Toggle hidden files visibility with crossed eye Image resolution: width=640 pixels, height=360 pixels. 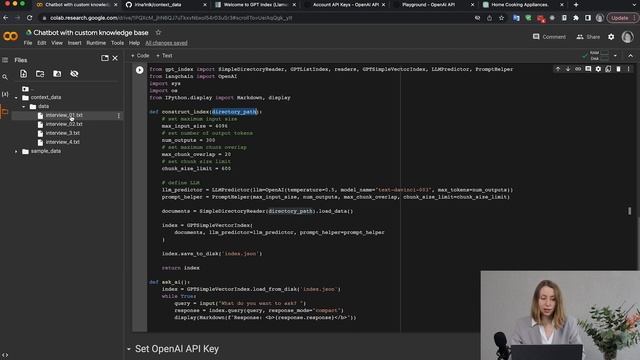coord(74,74)
